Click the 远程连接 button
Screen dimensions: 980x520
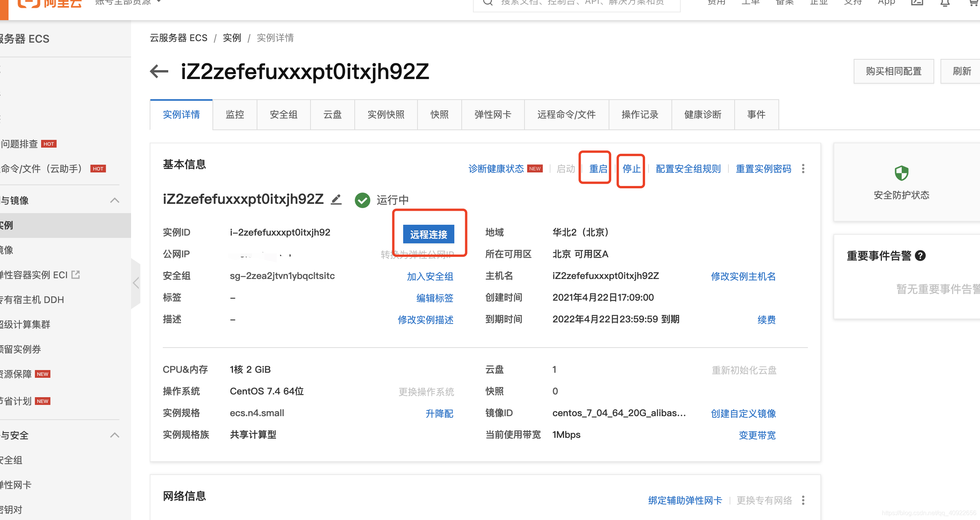(x=429, y=234)
